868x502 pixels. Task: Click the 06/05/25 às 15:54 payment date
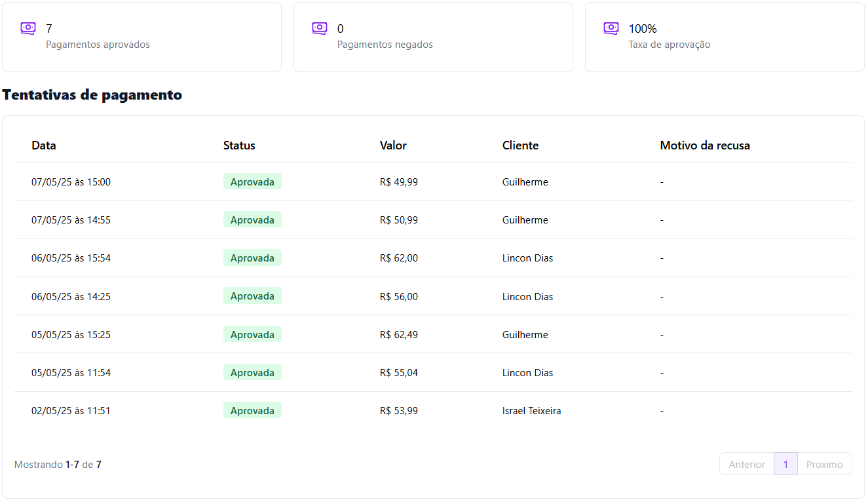click(71, 258)
